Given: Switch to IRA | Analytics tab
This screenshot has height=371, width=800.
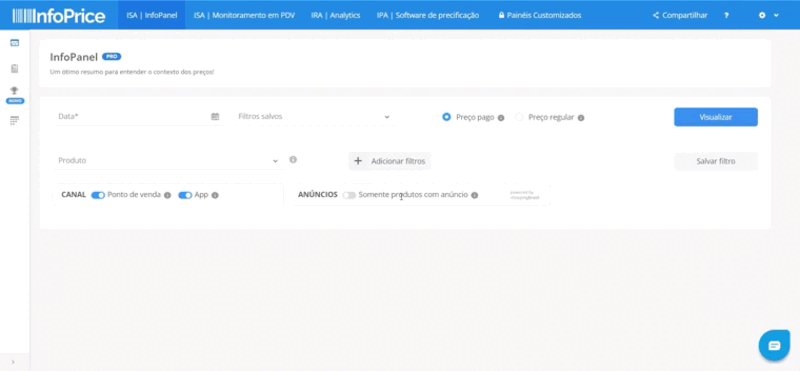Looking at the screenshot, I should point(336,15).
